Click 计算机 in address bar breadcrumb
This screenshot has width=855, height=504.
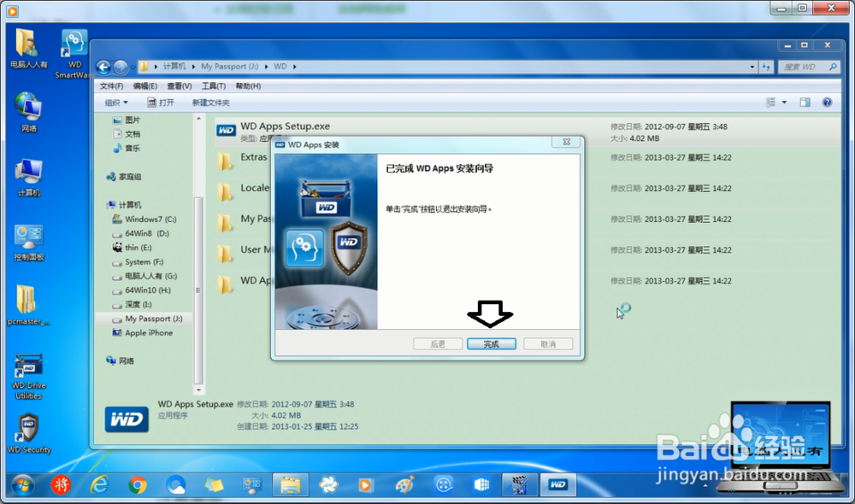174,67
